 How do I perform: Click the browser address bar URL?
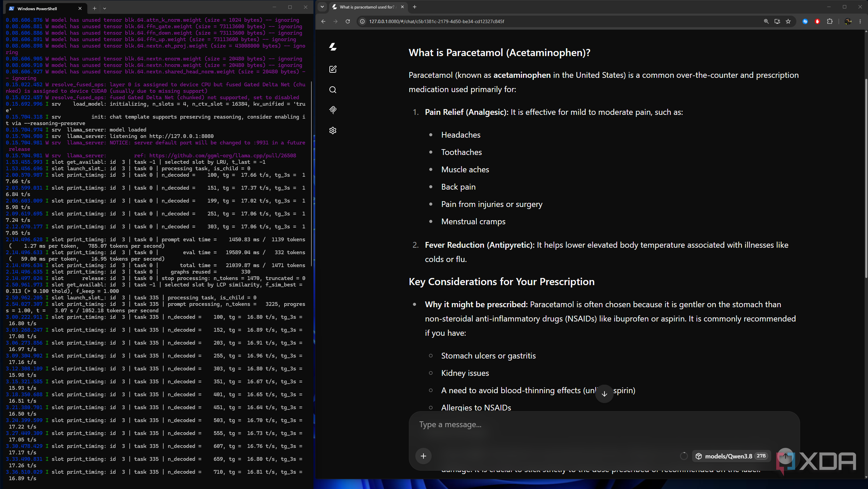click(437, 21)
